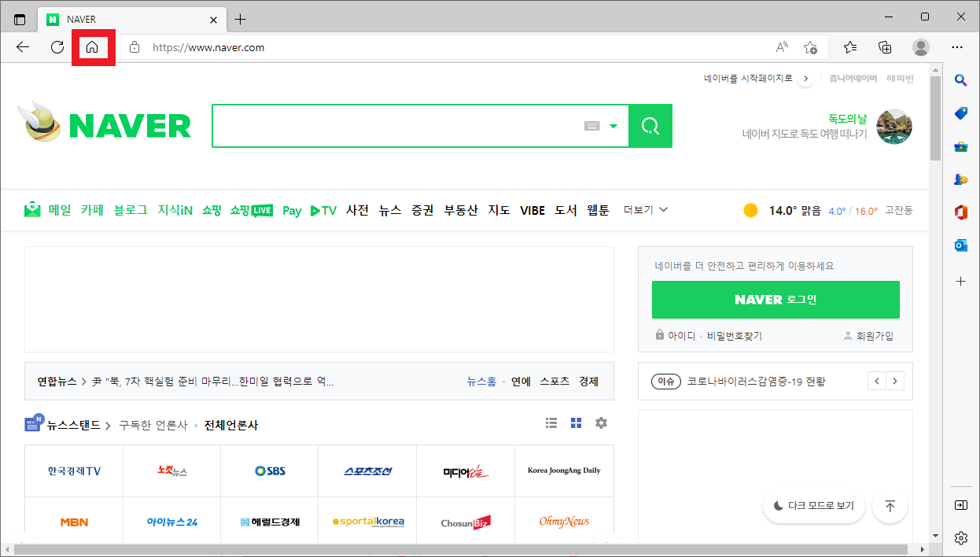Open the Favorites list icon
This screenshot has width=980, height=557.
point(850,47)
